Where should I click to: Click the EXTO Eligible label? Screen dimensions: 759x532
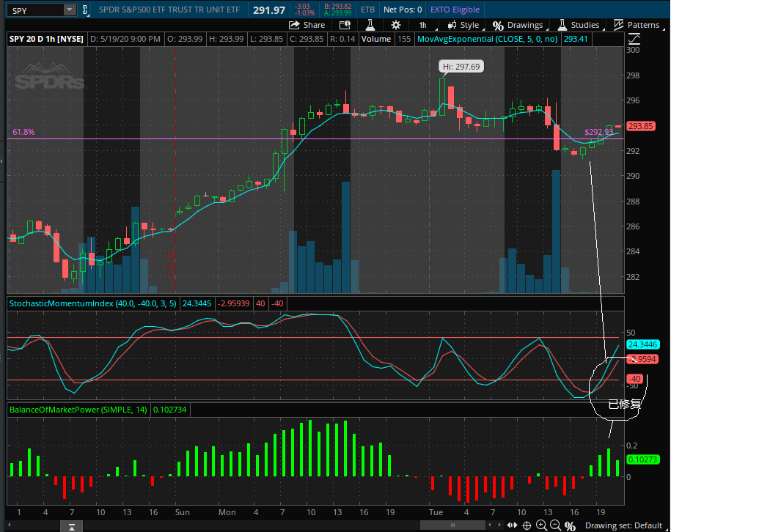click(455, 10)
